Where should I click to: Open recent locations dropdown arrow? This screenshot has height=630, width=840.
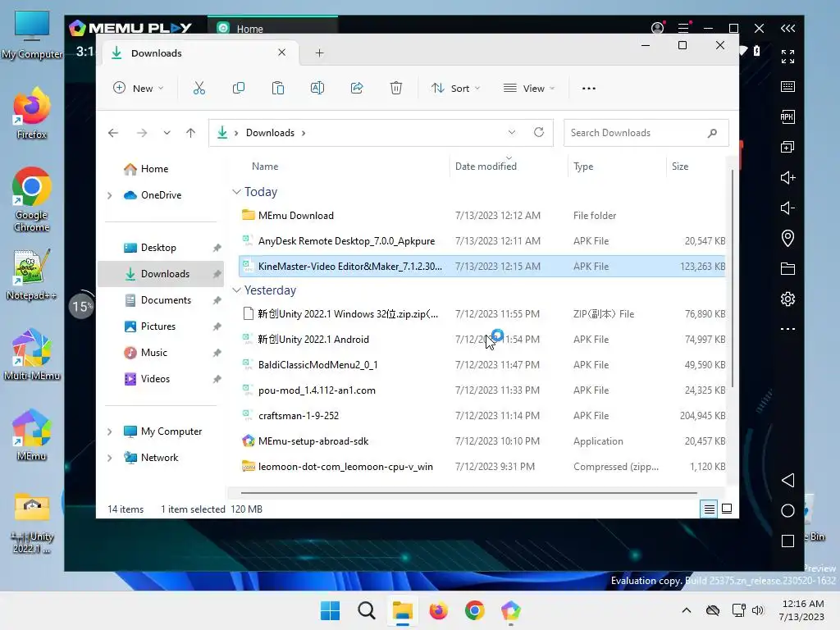click(x=167, y=133)
